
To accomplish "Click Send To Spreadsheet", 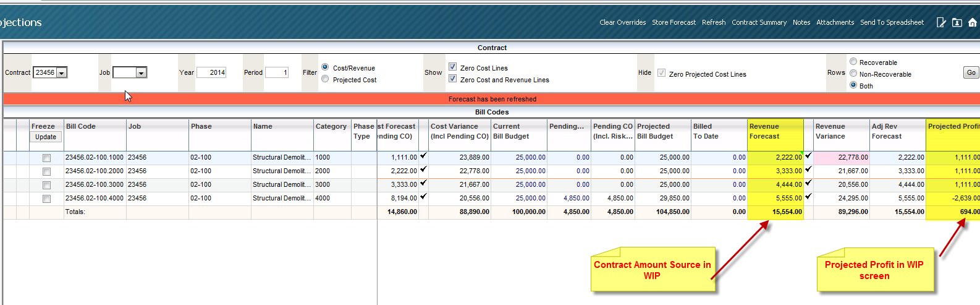I will point(892,22).
